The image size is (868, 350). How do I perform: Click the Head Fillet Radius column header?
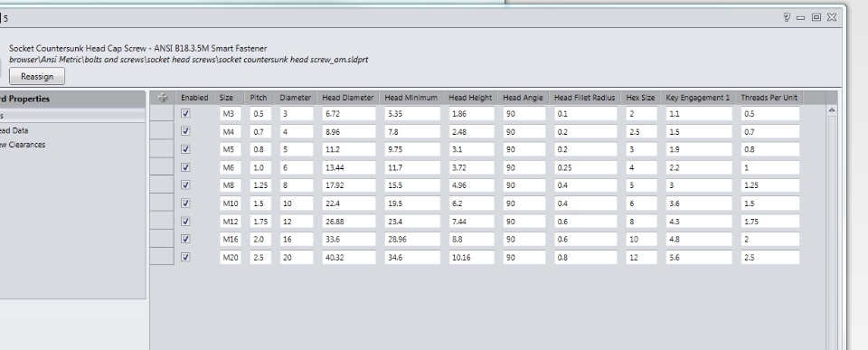[585, 98]
